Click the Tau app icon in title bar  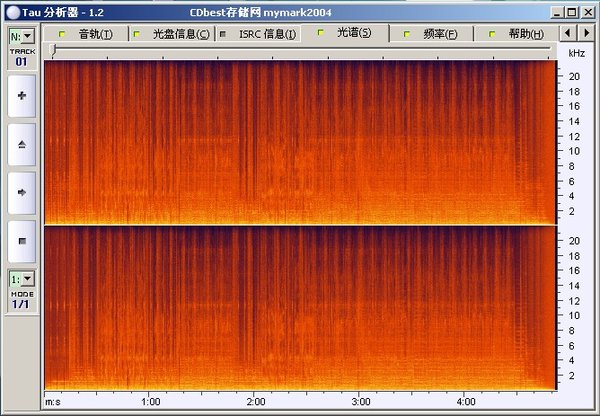point(13,13)
